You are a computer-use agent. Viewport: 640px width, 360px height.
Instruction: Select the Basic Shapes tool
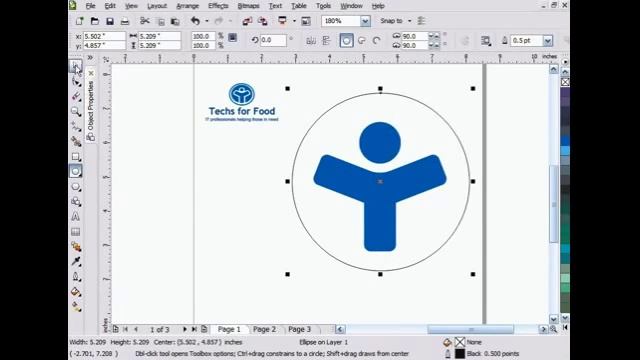tap(76, 202)
